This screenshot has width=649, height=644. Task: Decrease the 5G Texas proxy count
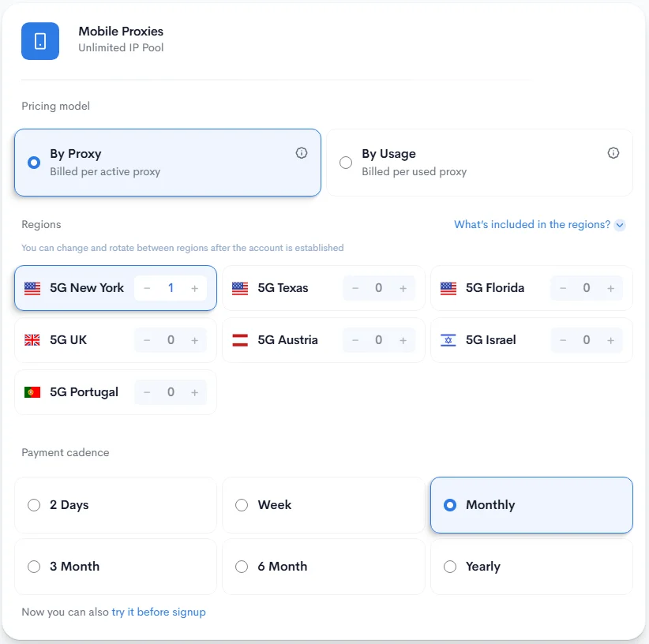pos(355,288)
